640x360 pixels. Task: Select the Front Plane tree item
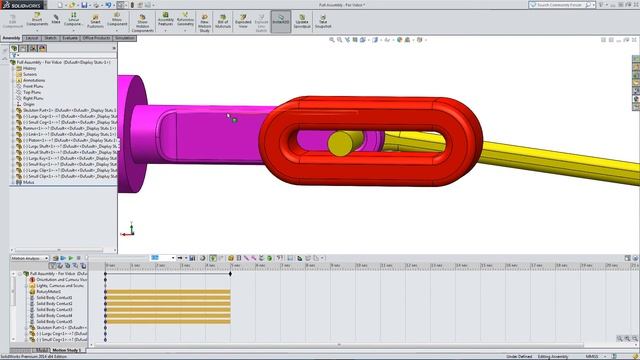[33, 86]
